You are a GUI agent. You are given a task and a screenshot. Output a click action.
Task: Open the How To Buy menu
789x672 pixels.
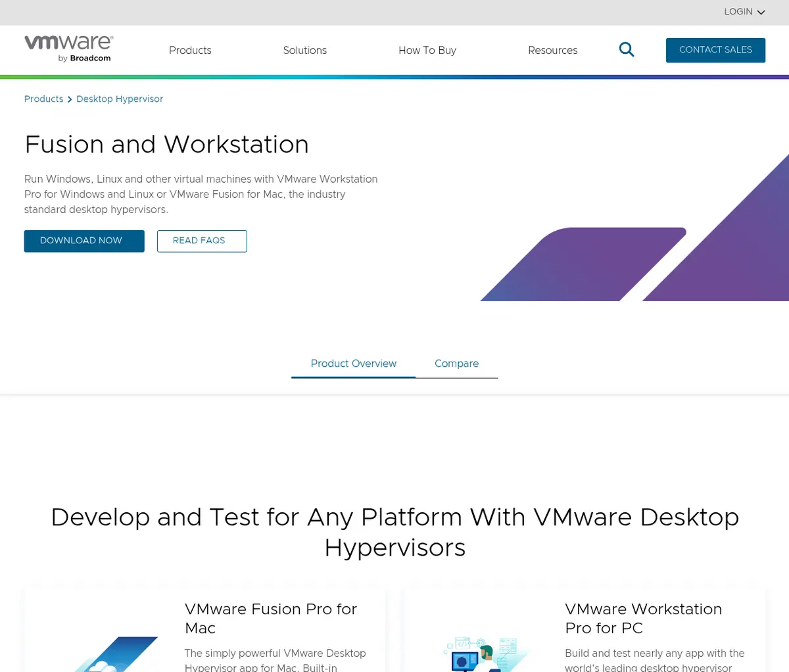(x=427, y=50)
